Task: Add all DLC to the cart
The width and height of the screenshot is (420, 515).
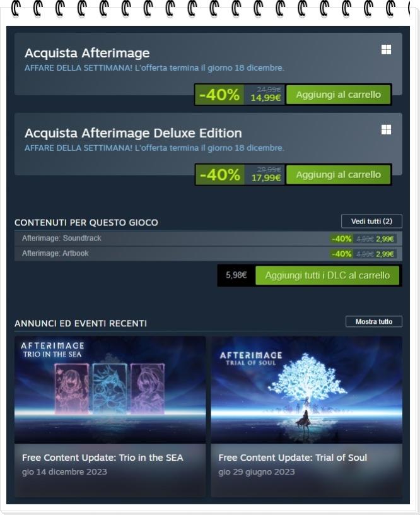Action: pos(327,275)
